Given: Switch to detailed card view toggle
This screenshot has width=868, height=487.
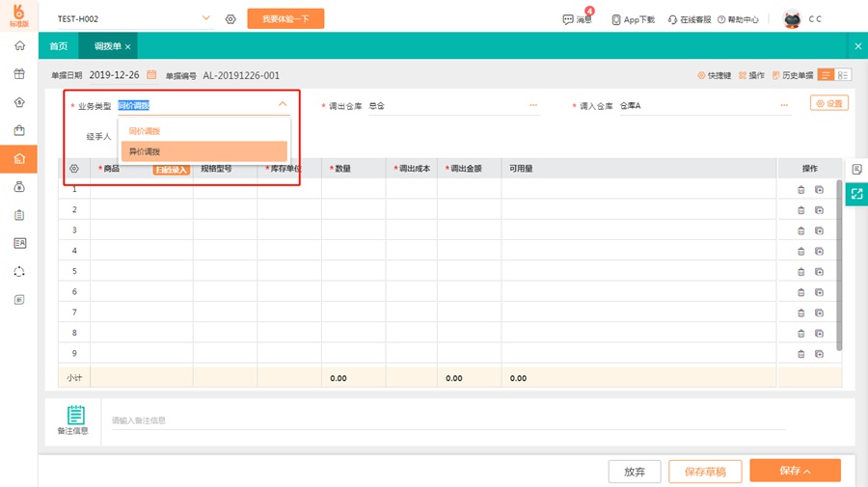Looking at the screenshot, I should tap(843, 75).
